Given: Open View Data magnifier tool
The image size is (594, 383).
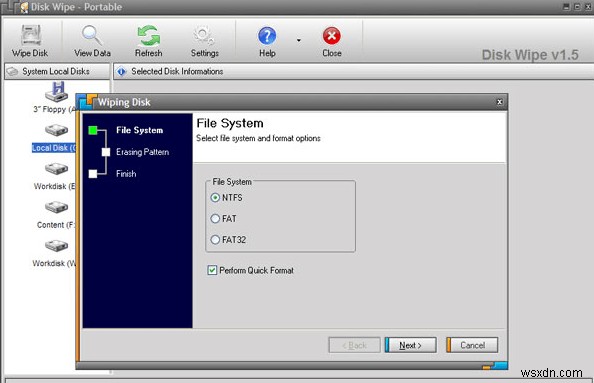Looking at the screenshot, I should pos(92,36).
